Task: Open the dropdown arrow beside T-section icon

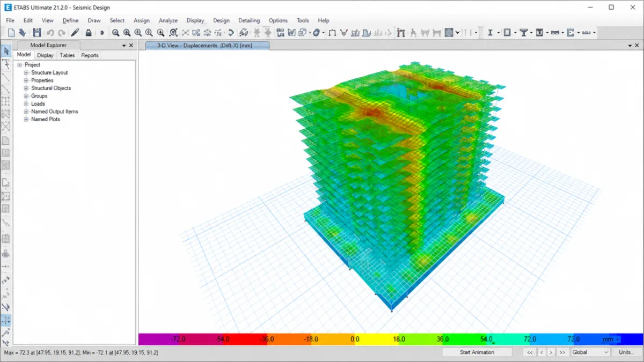Action: point(531,33)
